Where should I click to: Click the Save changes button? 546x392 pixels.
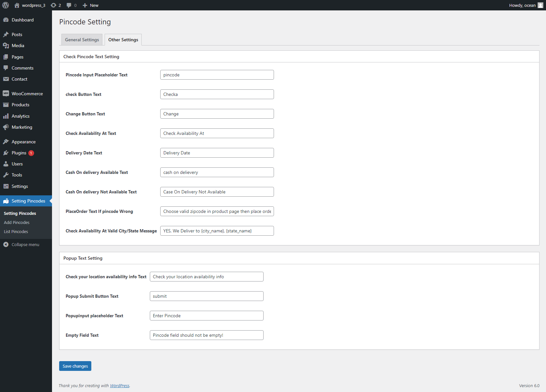[x=75, y=366]
